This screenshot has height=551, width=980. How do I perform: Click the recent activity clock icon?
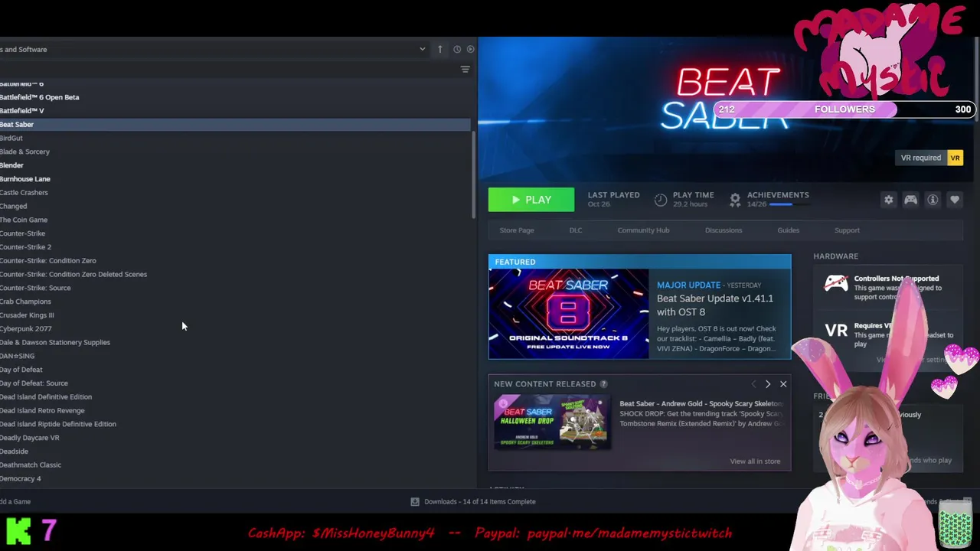457,49
